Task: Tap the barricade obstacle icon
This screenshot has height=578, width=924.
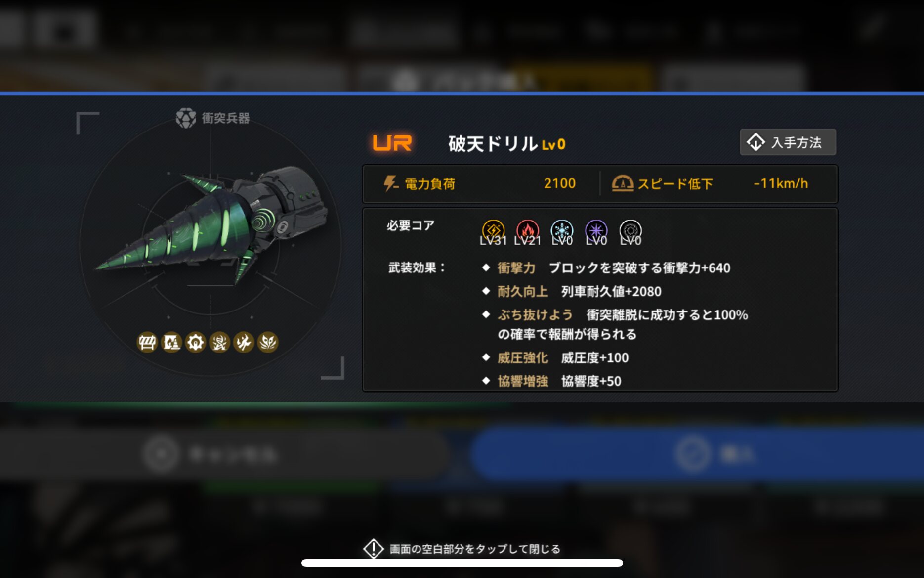Action: (x=147, y=342)
